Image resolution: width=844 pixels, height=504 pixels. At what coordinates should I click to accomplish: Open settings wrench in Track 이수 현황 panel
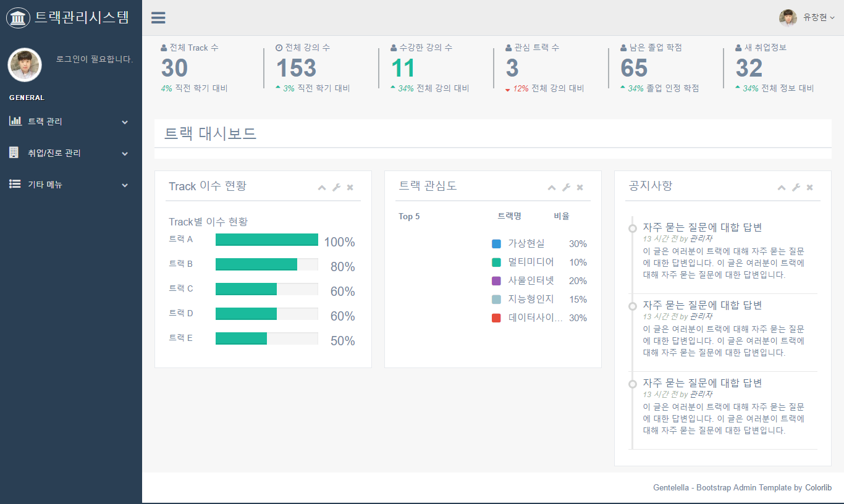336,188
